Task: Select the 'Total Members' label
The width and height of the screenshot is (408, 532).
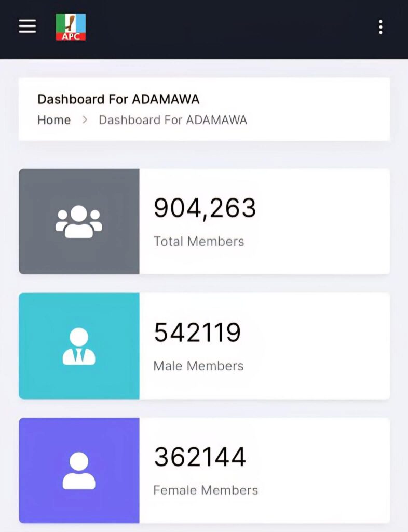Action: [199, 241]
